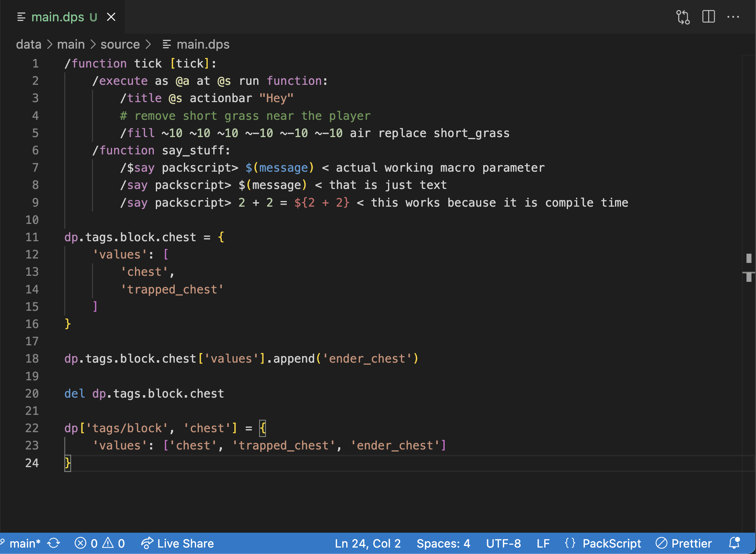Click short_grass in the fill command

tap(472, 133)
